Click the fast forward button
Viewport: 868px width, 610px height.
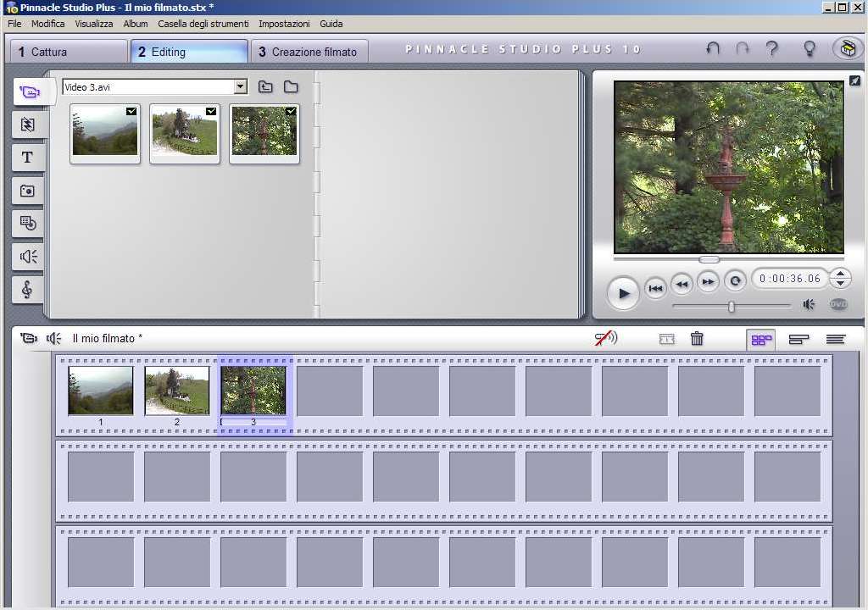(708, 281)
